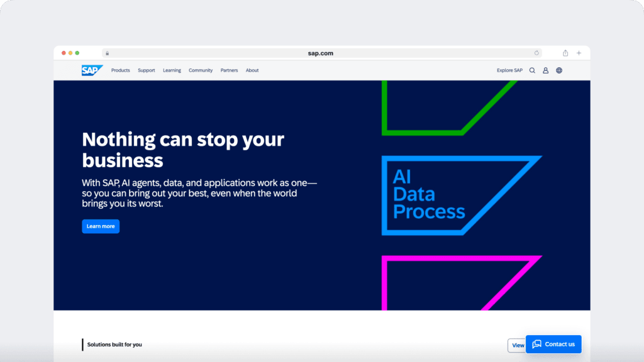Open the Products menu
Screen dimensions: 644x362
(x=120, y=70)
